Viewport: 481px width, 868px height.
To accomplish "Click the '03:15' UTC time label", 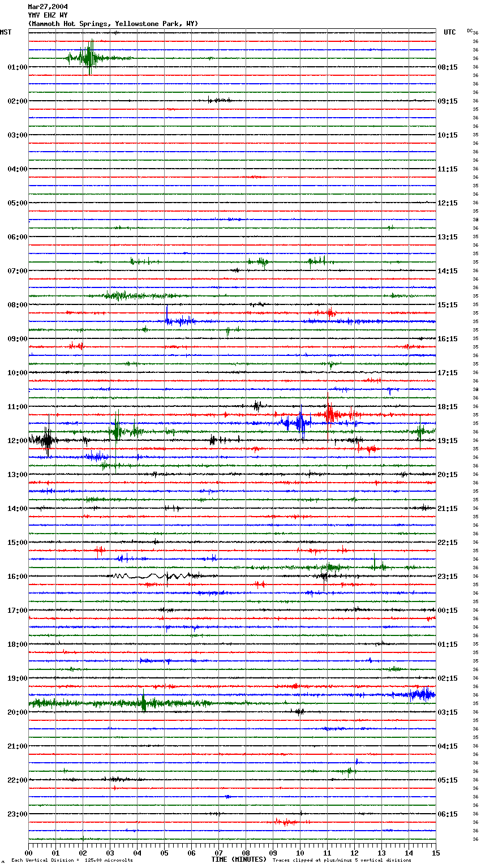I will 448,712.
